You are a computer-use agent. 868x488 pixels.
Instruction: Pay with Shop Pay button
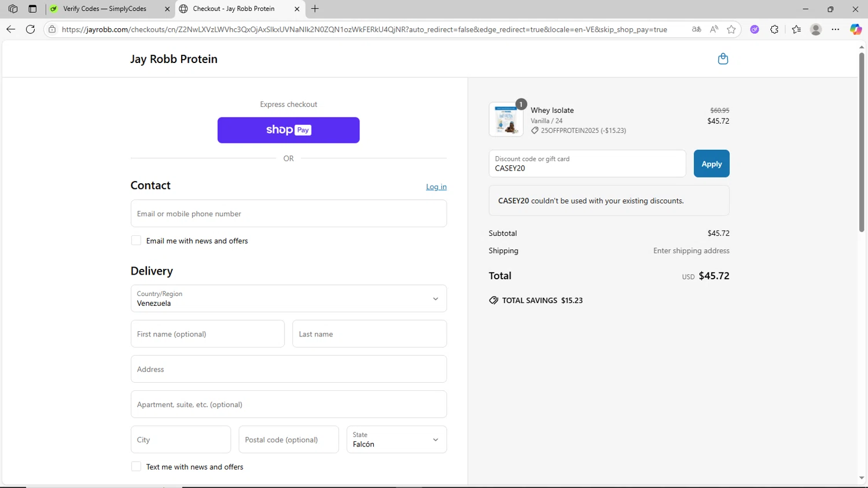[x=289, y=130]
